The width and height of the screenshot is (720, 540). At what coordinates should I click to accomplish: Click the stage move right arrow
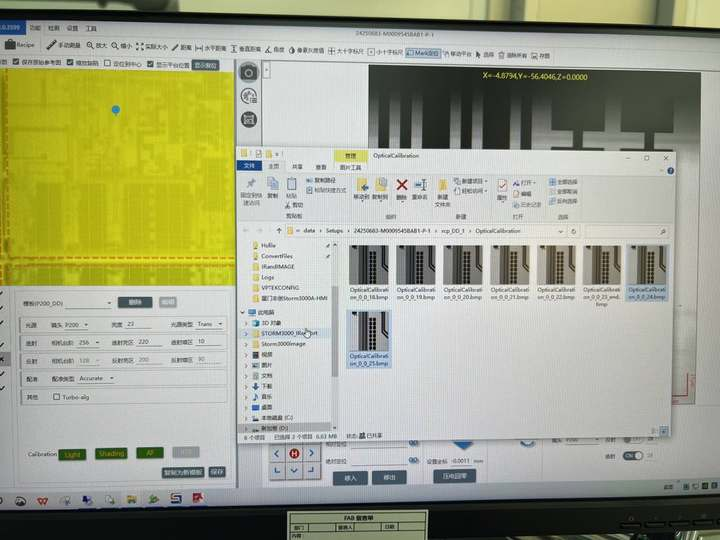311,453
